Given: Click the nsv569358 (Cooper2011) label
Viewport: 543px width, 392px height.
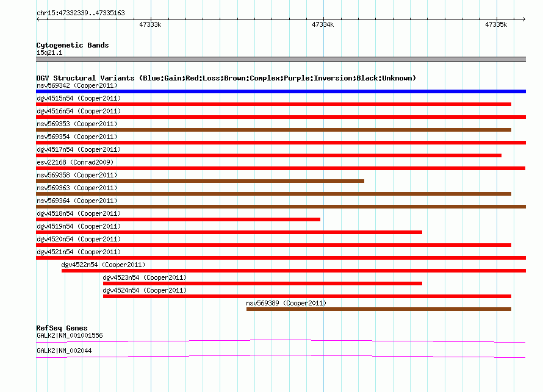Looking at the screenshot, I should (x=77, y=175).
